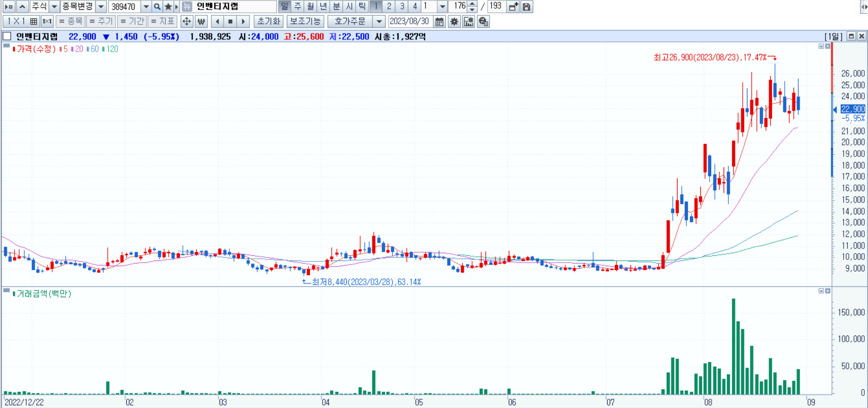Click the save chart floppy icon
The width and height of the screenshot is (868, 408).
526,7
